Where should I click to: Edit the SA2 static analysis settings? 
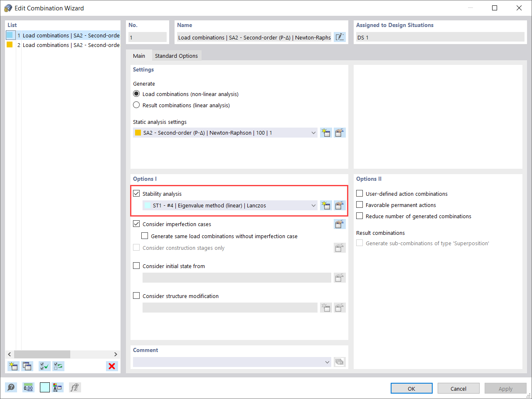pyautogui.click(x=340, y=133)
